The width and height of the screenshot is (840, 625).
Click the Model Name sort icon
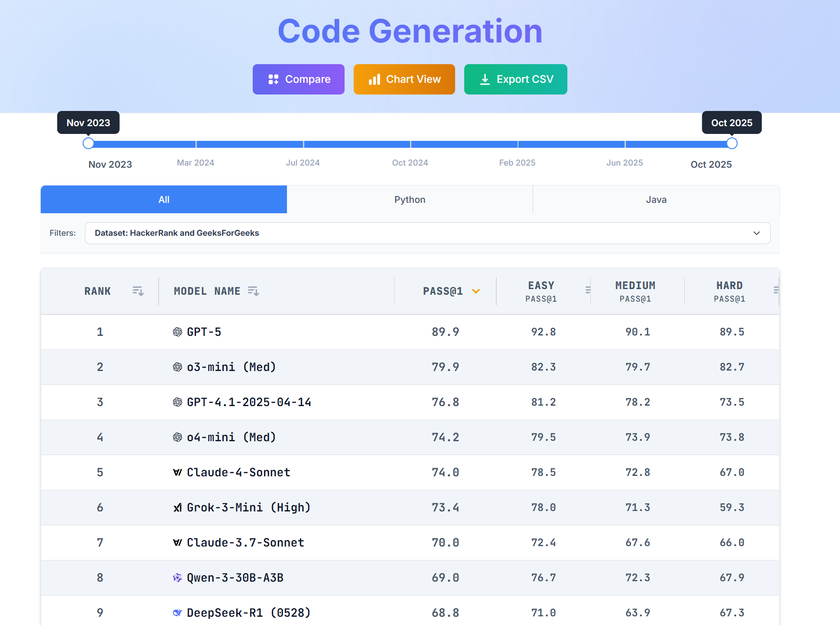pos(253,291)
